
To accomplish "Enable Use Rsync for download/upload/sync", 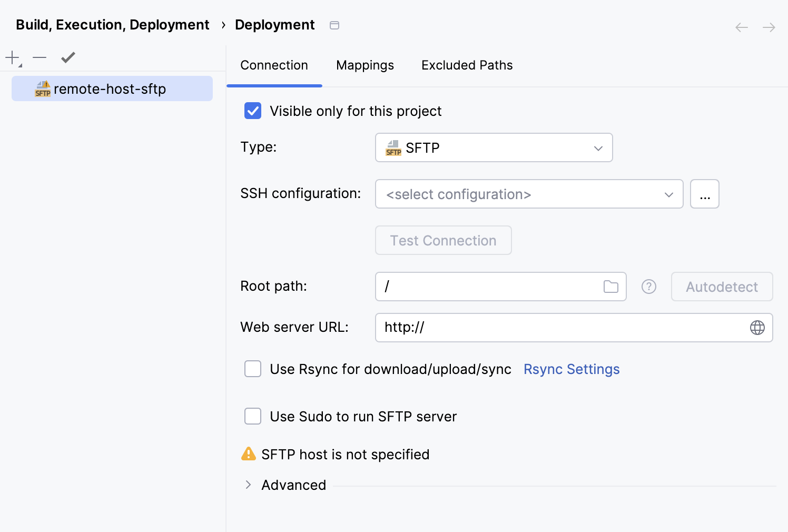I will pyautogui.click(x=252, y=369).
